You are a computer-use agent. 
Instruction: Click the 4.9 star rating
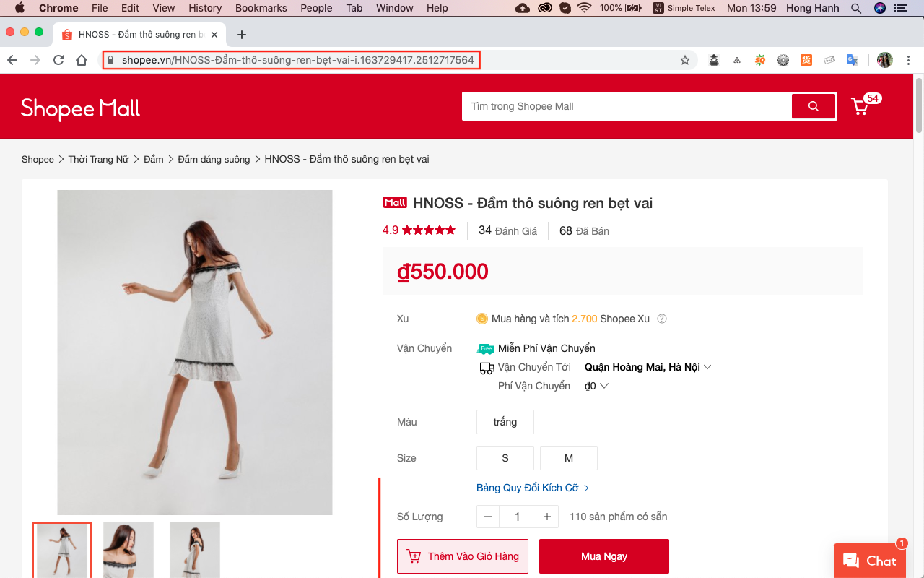419,230
